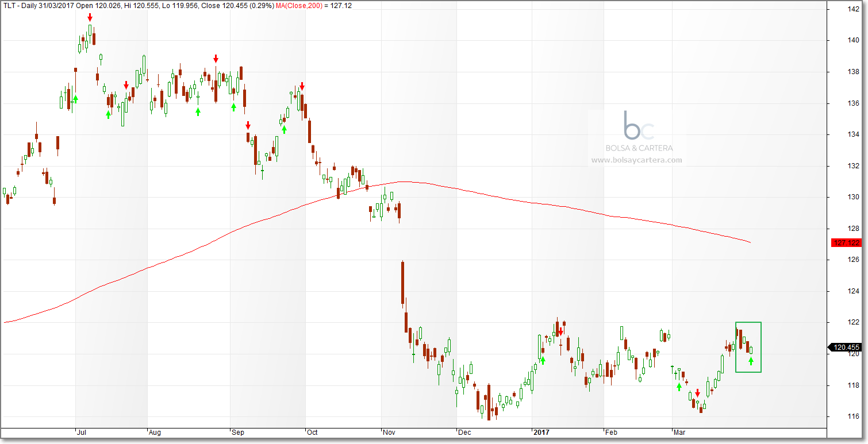Click the 136 price axis label
The width and height of the screenshot is (868, 444).
[x=853, y=103]
